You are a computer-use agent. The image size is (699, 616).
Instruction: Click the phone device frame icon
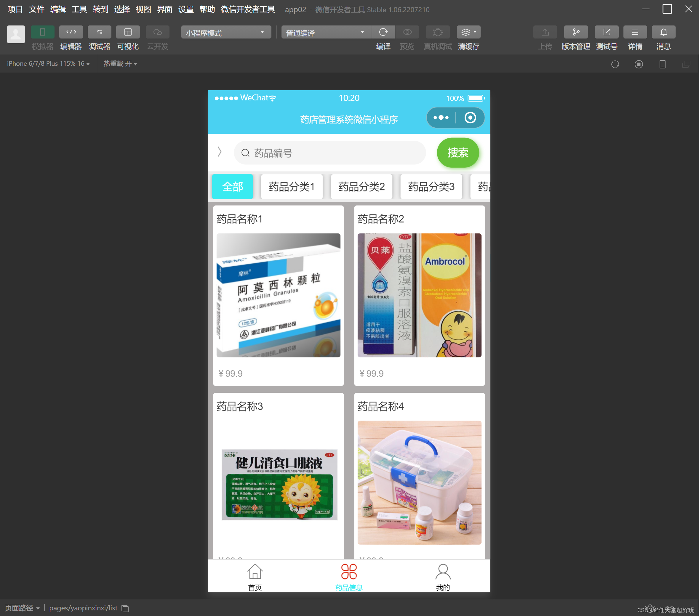663,64
